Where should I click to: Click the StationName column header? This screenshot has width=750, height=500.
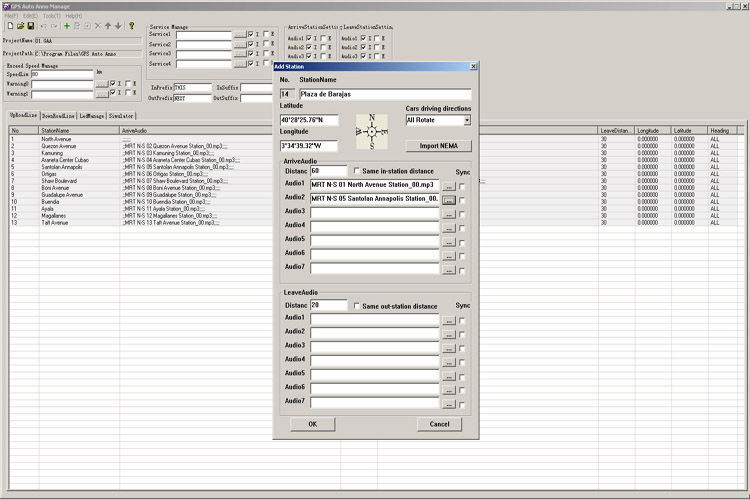click(x=79, y=130)
